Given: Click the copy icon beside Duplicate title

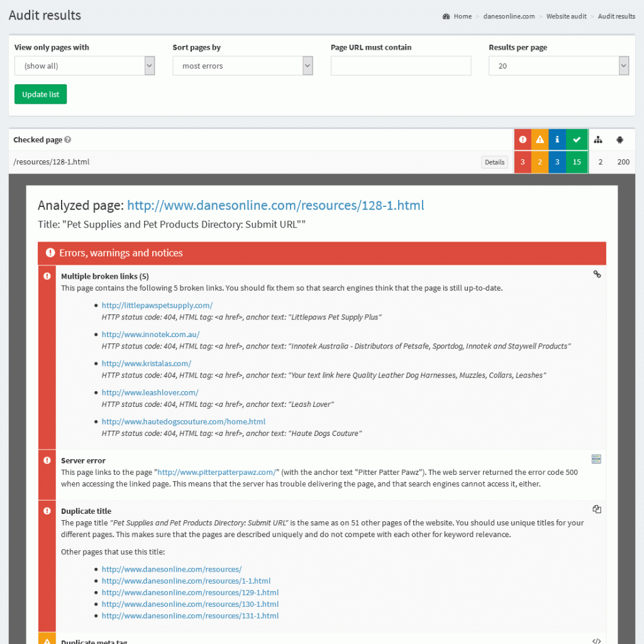Looking at the screenshot, I should [x=597, y=509].
